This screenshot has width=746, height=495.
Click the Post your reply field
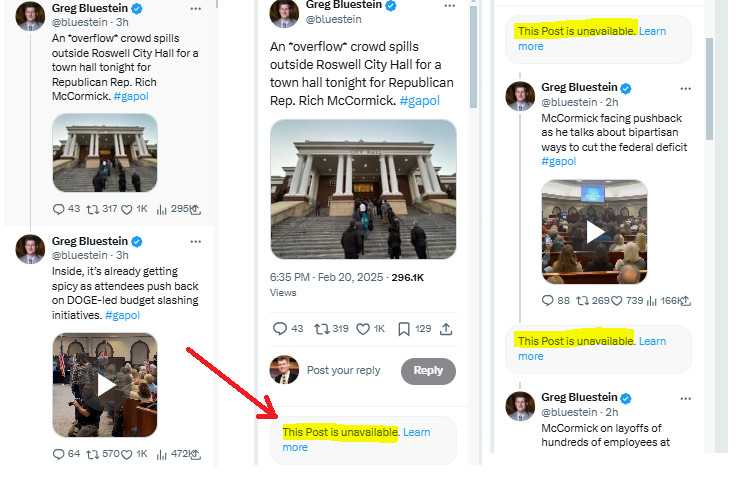pos(344,370)
